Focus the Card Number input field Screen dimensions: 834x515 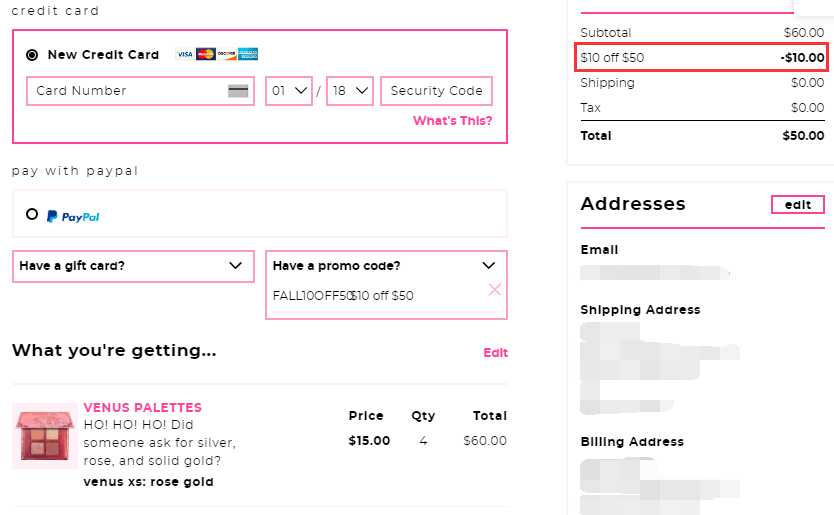point(140,91)
